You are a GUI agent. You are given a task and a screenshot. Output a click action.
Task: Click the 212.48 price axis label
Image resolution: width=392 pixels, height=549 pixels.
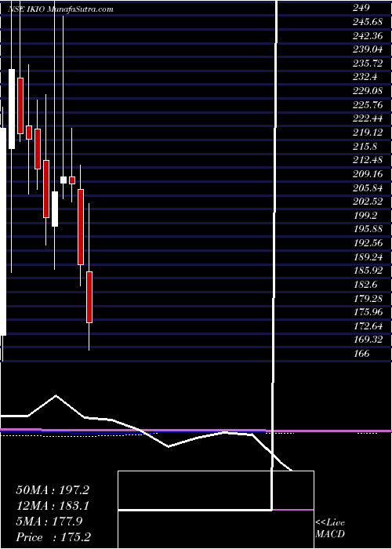click(x=368, y=160)
